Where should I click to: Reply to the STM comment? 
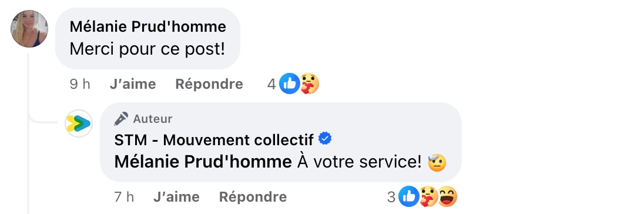point(253,197)
